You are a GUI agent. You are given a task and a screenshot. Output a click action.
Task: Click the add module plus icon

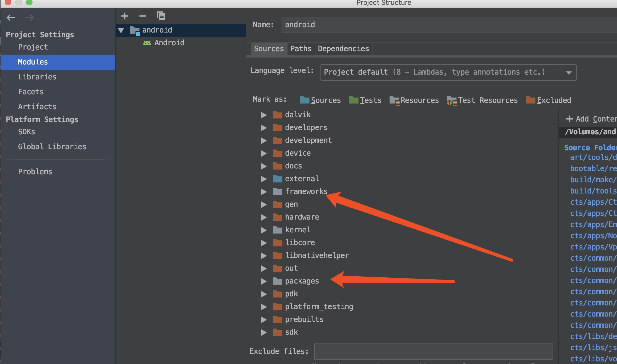coord(125,16)
